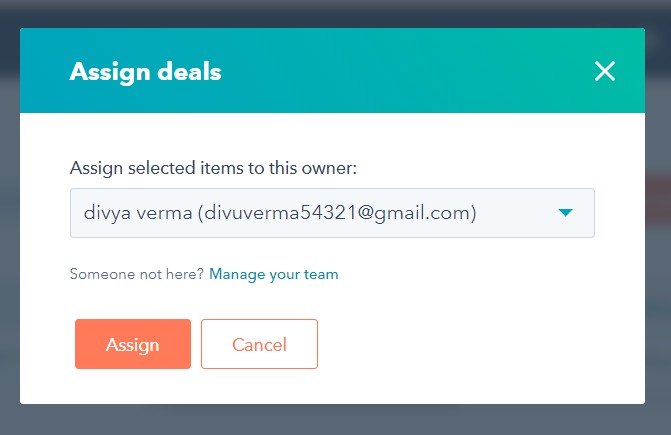Click the Assign button
Viewport: 671px width, 435px height.
coord(133,344)
